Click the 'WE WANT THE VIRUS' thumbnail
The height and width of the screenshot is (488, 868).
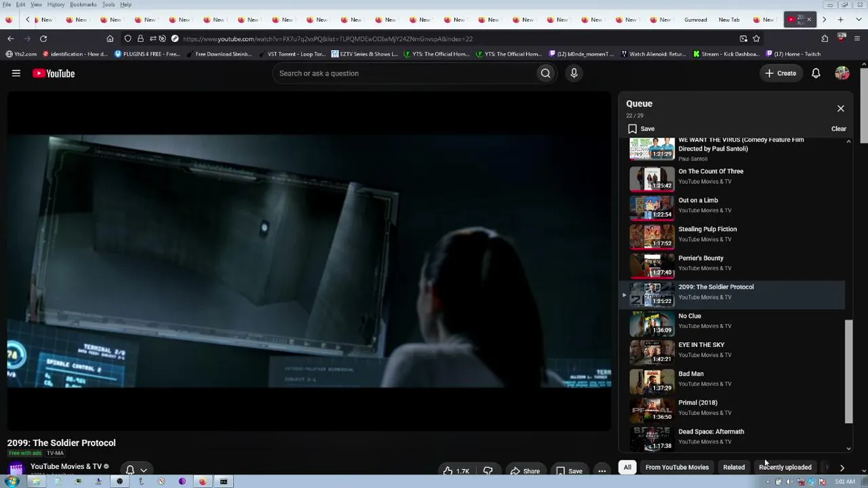tap(652, 148)
